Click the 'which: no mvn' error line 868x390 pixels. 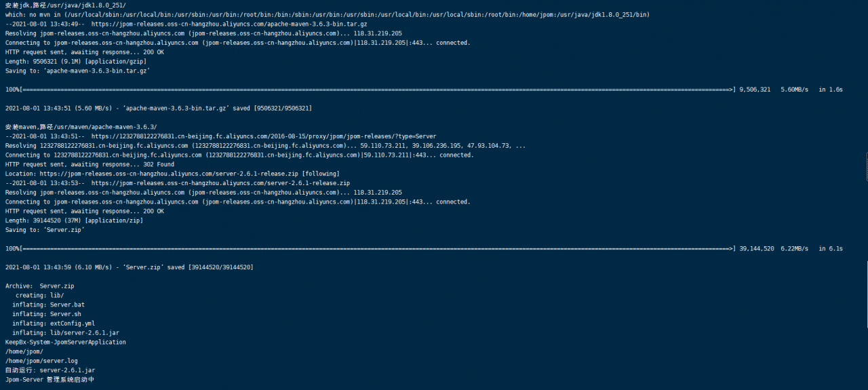click(327, 14)
